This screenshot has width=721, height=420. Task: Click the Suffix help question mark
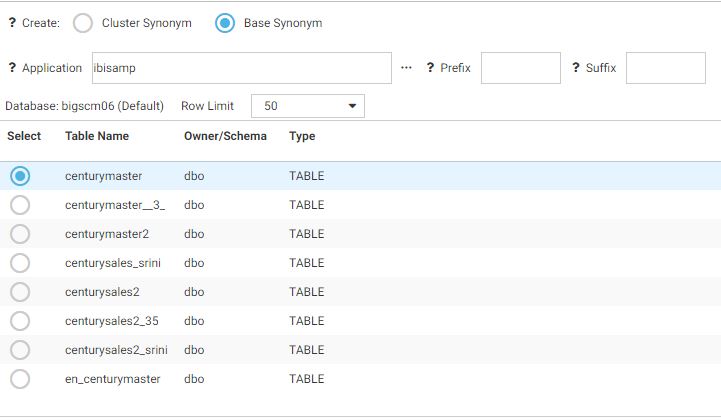[x=576, y=68]
